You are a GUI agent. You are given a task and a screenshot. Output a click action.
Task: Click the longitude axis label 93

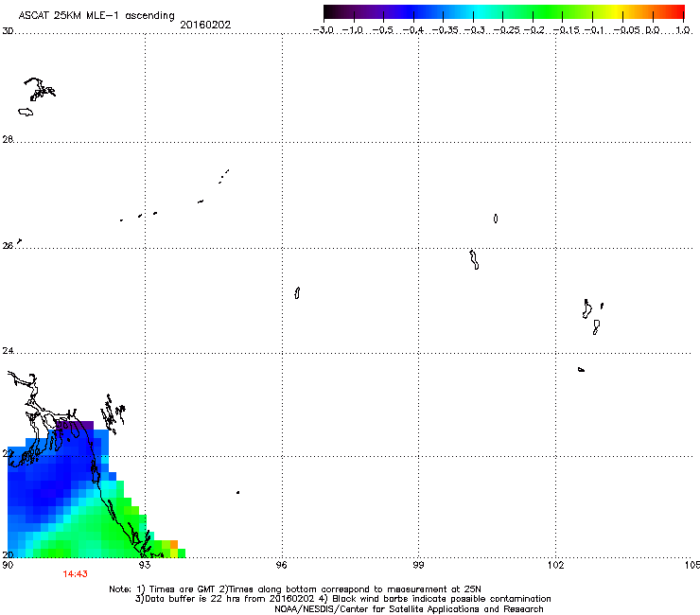[144, 565]
